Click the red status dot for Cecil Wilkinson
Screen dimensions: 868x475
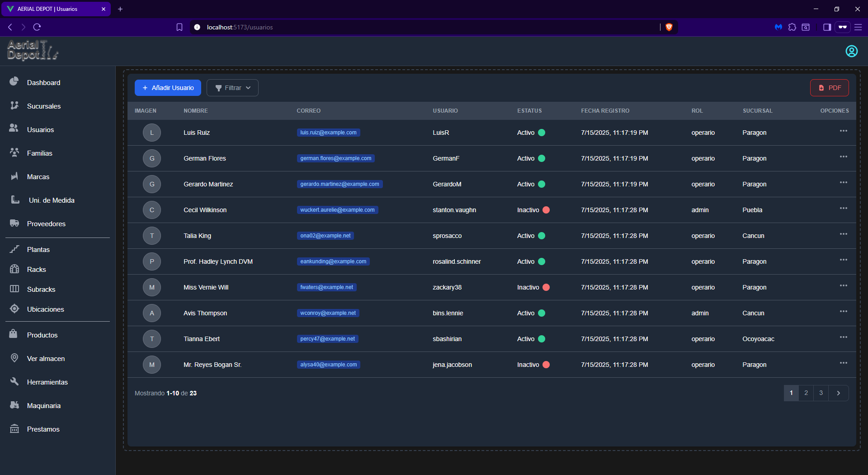coord(546,210)
